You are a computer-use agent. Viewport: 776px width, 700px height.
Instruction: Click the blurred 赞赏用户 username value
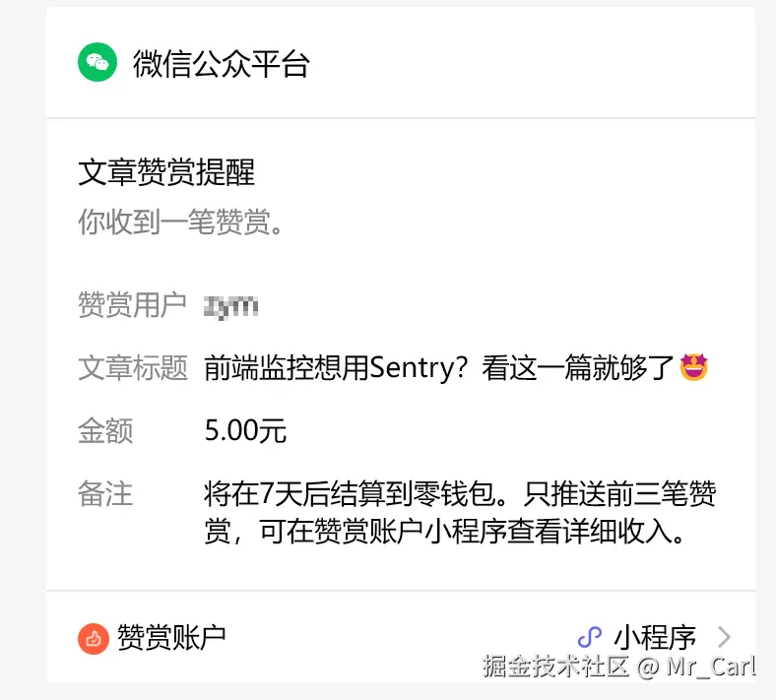tap(230, 305)
